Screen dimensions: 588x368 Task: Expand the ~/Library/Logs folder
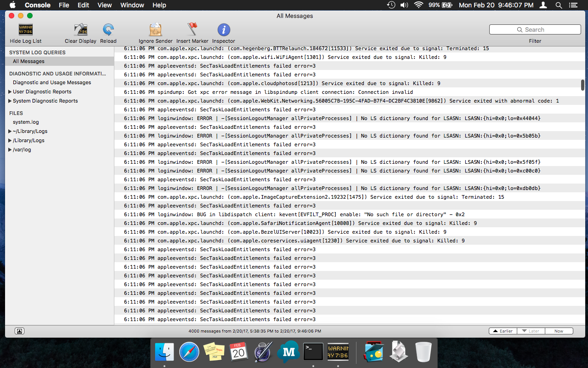click(10, 131)
